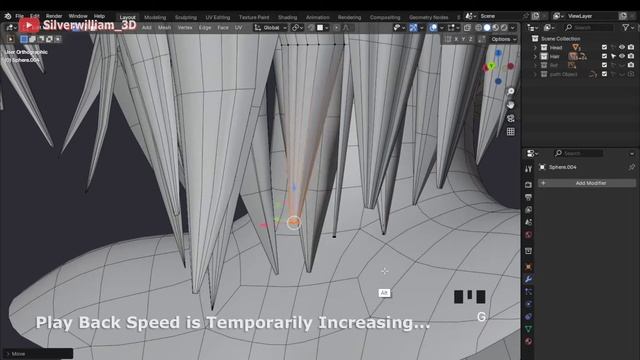The height and width of the screenshot is (360, 640).
Task: Open the File menu
Action: [x=20, y=16]
